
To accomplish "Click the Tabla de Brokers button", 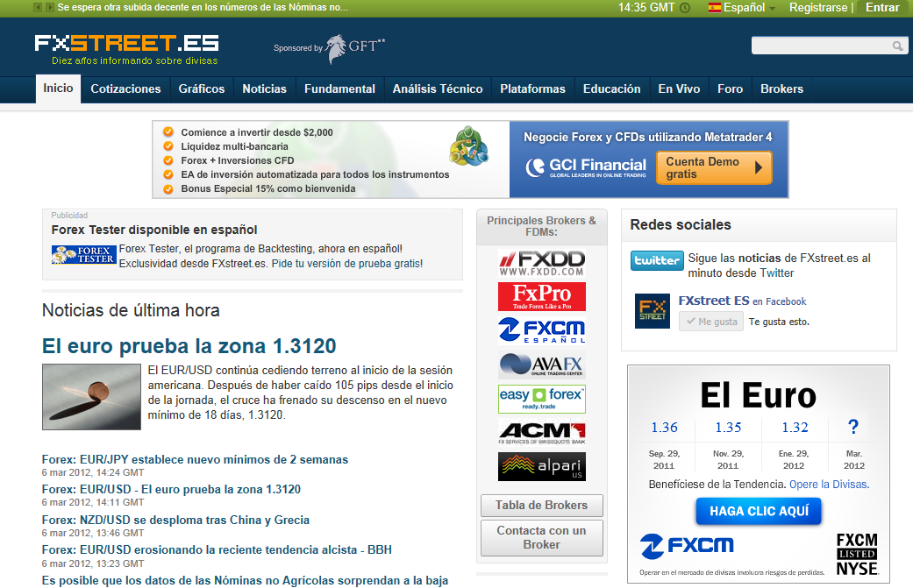I will pos(541,506).
